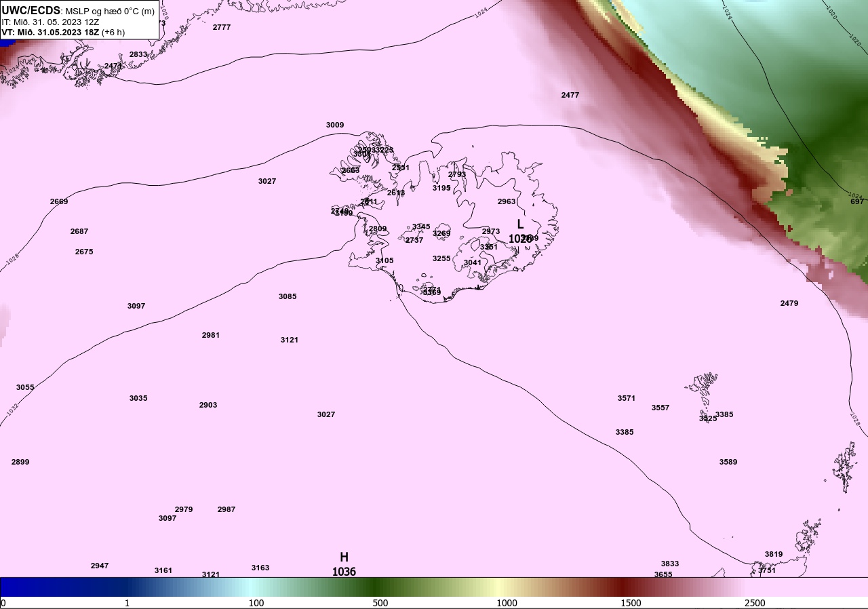Image resolution: width=868 pixels, height=609 pixels.
Task: Click the 2833 height value
Action: tap(138, 54)
